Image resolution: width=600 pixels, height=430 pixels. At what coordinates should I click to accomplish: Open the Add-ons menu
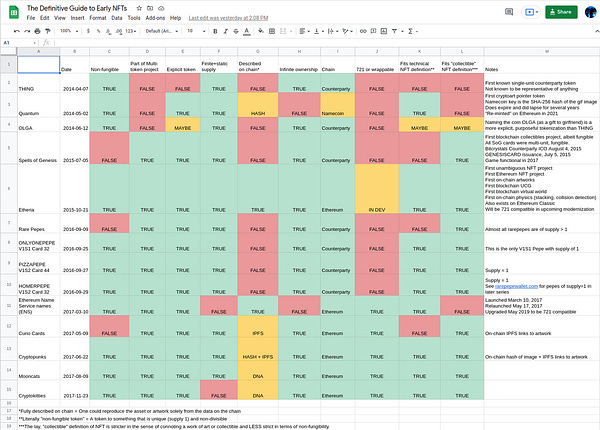click(155, 18)
